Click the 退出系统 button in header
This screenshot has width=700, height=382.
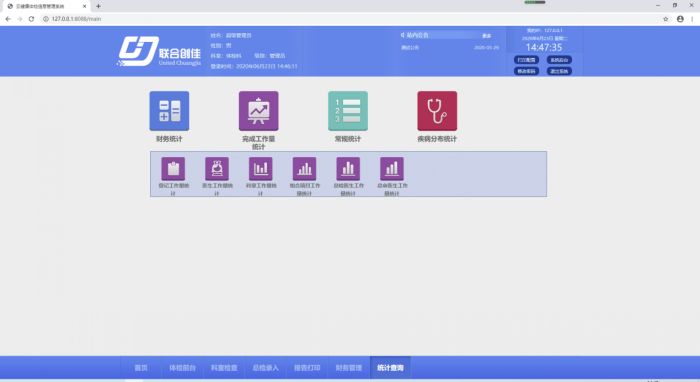[559, 71]
